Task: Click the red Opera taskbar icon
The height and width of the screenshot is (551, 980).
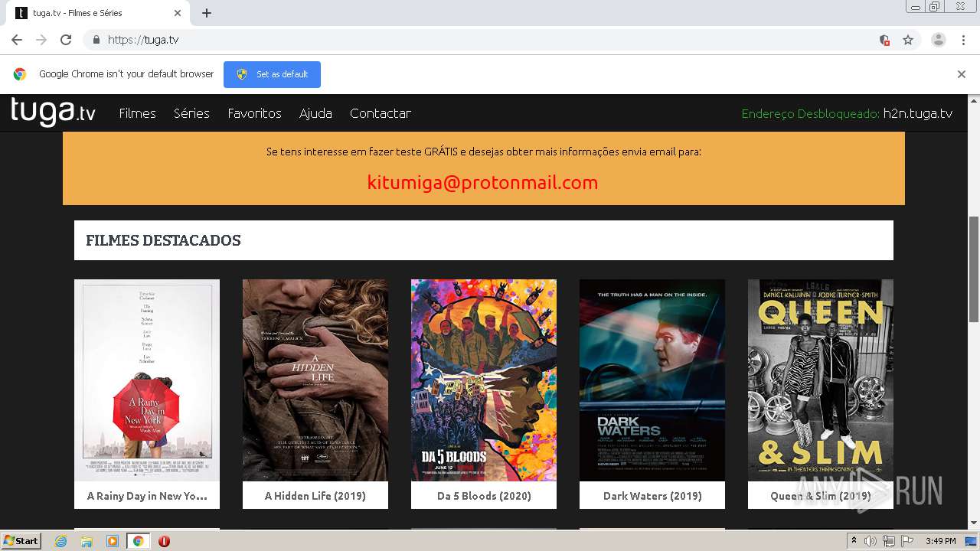Action: click(x=164, y=541)
